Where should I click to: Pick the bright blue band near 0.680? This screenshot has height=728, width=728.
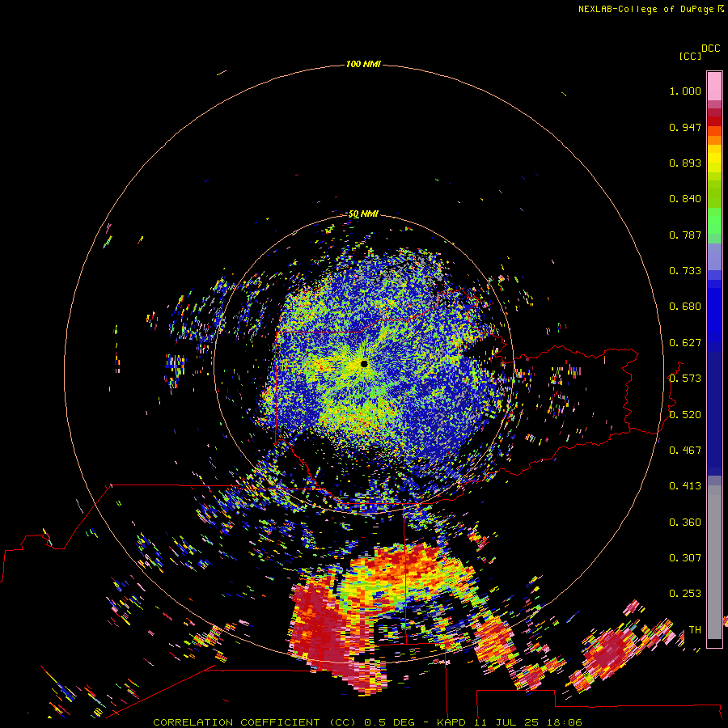coord(714,311)
